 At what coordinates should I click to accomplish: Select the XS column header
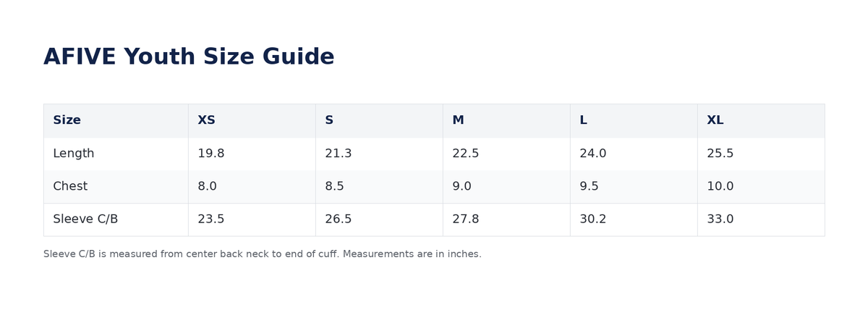[x=252, y=120]
